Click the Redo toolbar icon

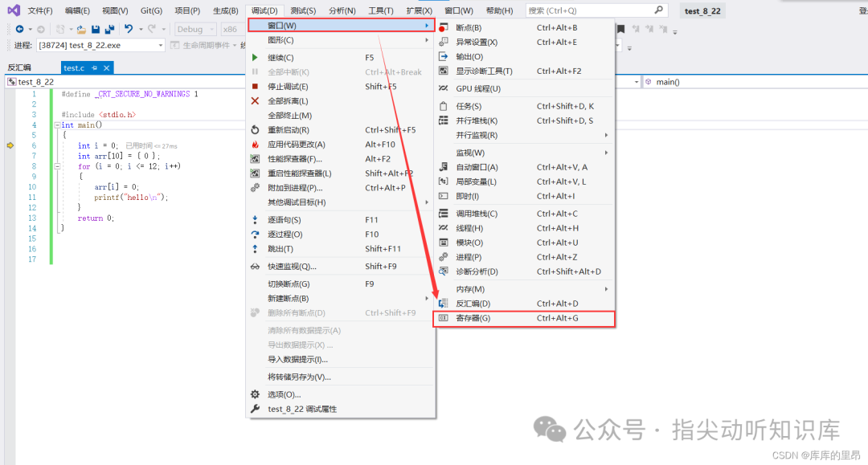pos(150,29)
